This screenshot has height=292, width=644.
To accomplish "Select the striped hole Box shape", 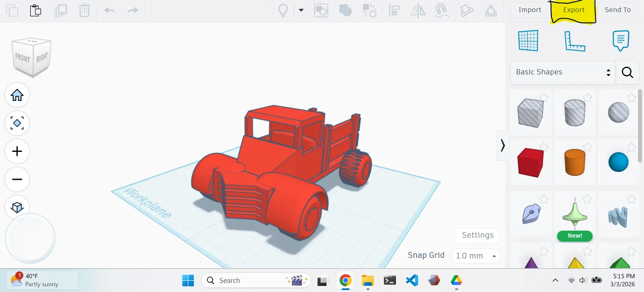I will [x=530, y=113].
